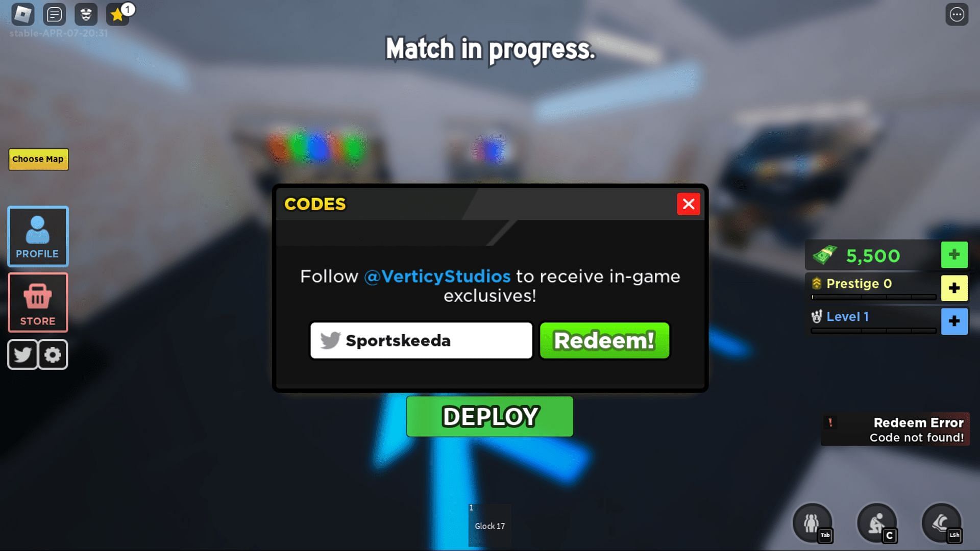Click Redeem button to submit code
Viewport: 980px width, 551px height.
[603, 340]
